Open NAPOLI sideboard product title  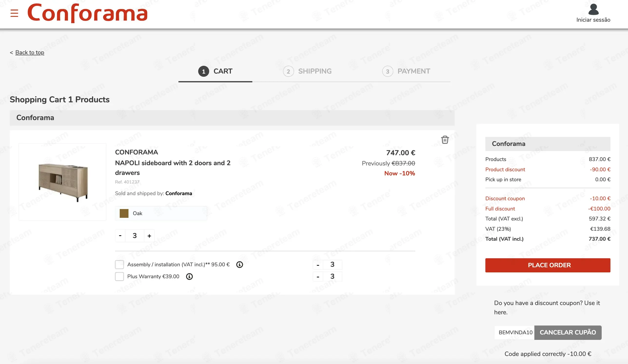pos(173,168)
